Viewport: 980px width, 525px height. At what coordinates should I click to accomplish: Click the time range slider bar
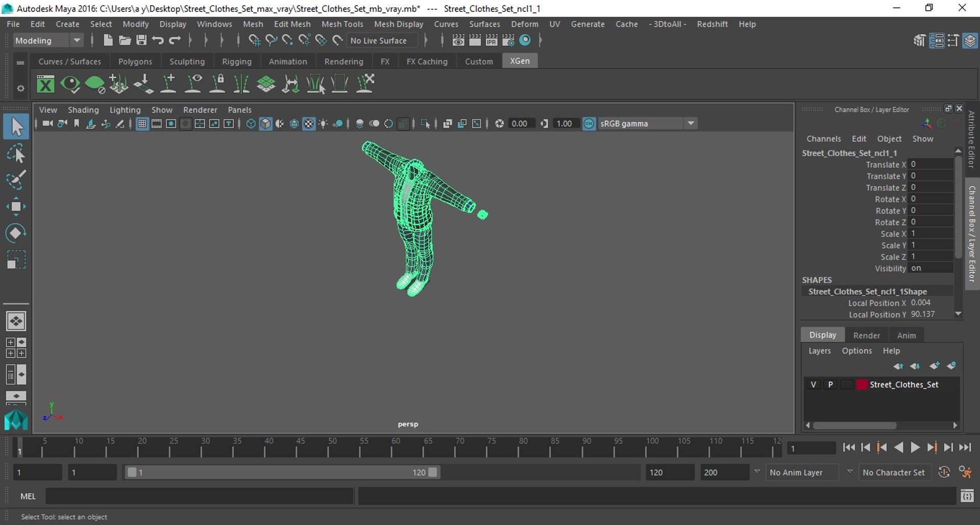(282, 472)
